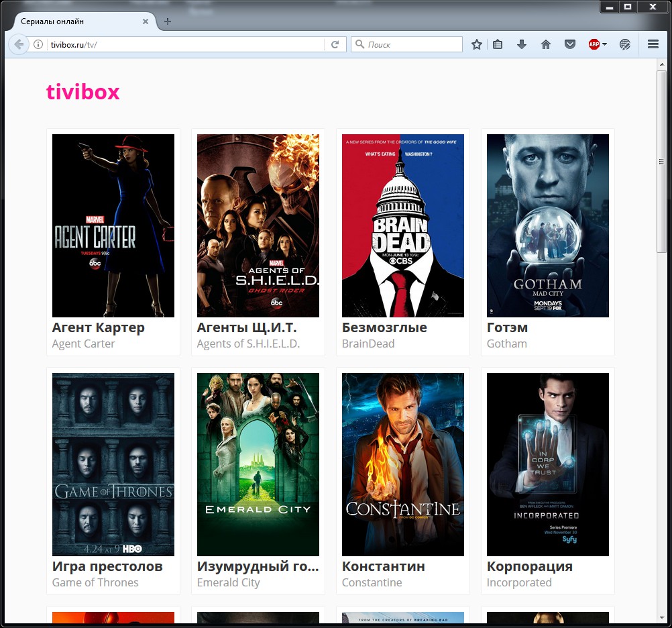Image resolution: width=672 pixels, height=628 pixels.
Task: Save page to Pocket icon
Action: 570,44
